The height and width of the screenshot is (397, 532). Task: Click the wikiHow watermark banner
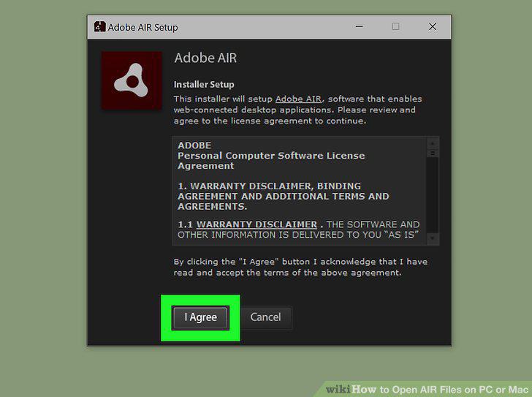426,389
